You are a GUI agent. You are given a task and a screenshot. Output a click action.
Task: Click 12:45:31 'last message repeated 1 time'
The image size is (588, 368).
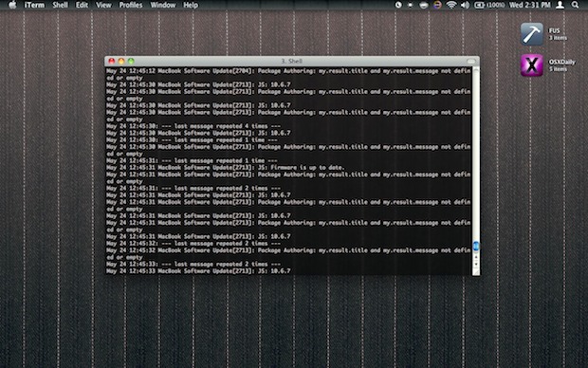click(x=192, y=160)
